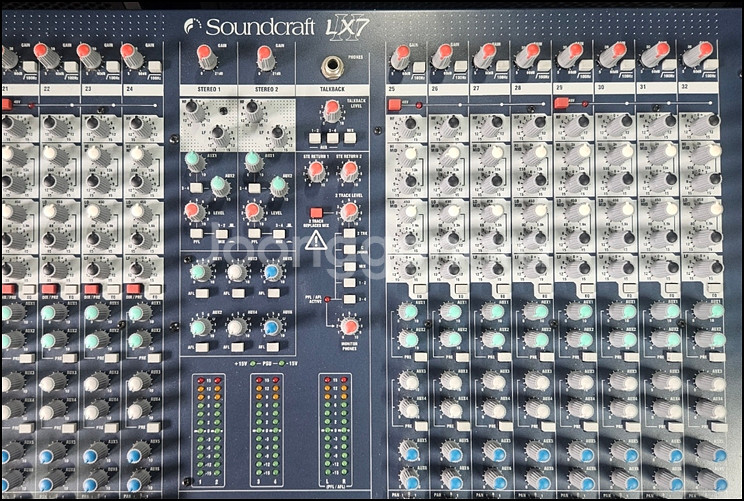Click the 1-2 group LED level meter

coord(209,430)
